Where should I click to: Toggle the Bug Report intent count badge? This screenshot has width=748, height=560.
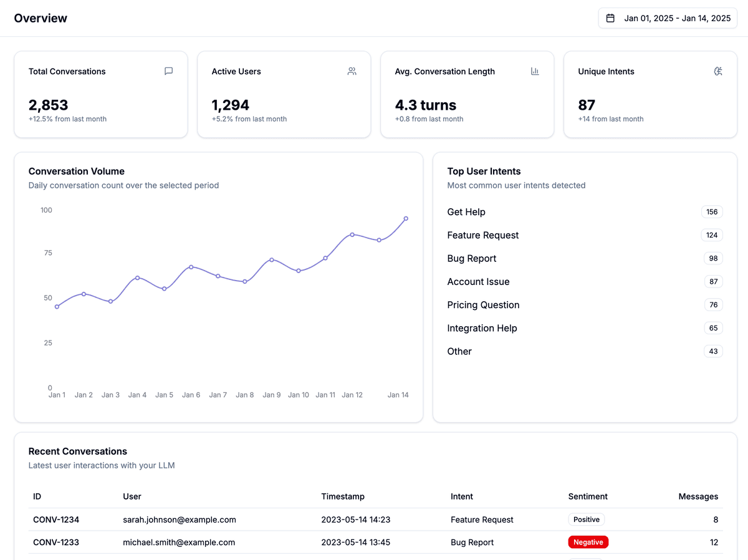tap(713, 258)
